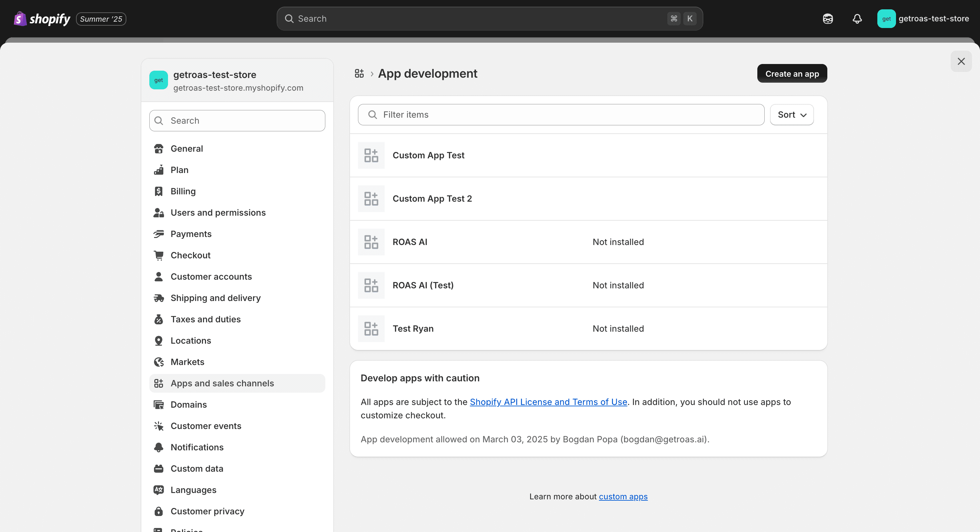Go to Markets settings
980x532 pixels.
[237, 362]
